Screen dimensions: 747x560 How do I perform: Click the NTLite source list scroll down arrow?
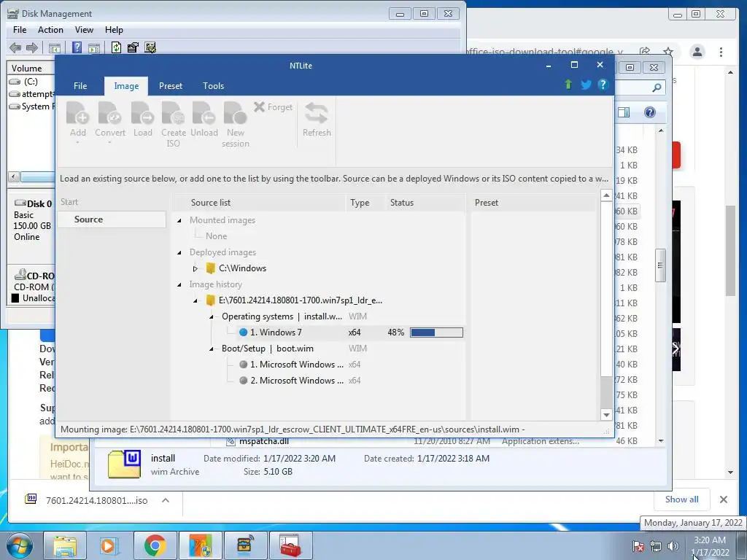606,415
